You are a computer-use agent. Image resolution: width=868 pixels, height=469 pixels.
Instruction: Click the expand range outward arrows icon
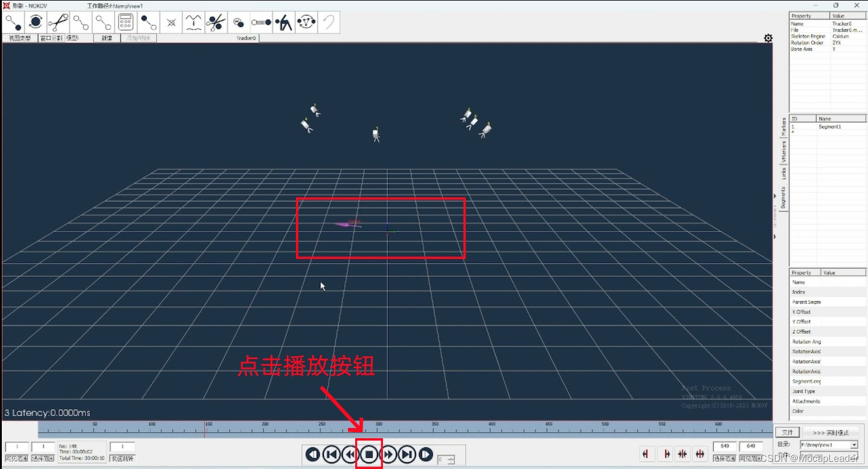coord(700,453)
